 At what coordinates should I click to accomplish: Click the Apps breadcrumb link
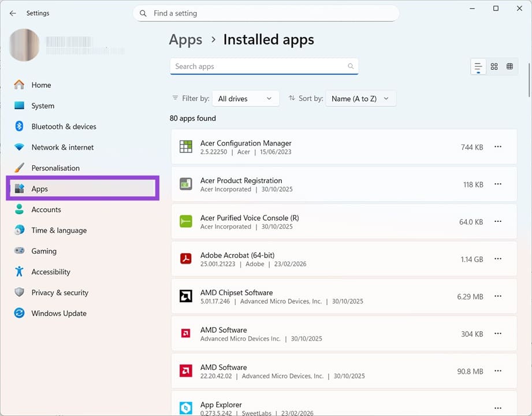tap(185, 39)
